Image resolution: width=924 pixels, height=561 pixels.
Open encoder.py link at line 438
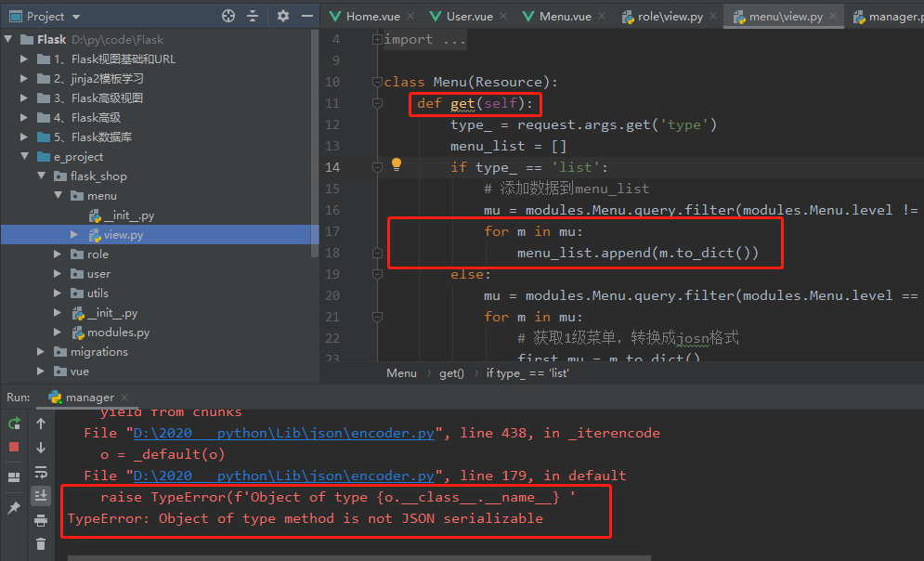pos(283,433)
